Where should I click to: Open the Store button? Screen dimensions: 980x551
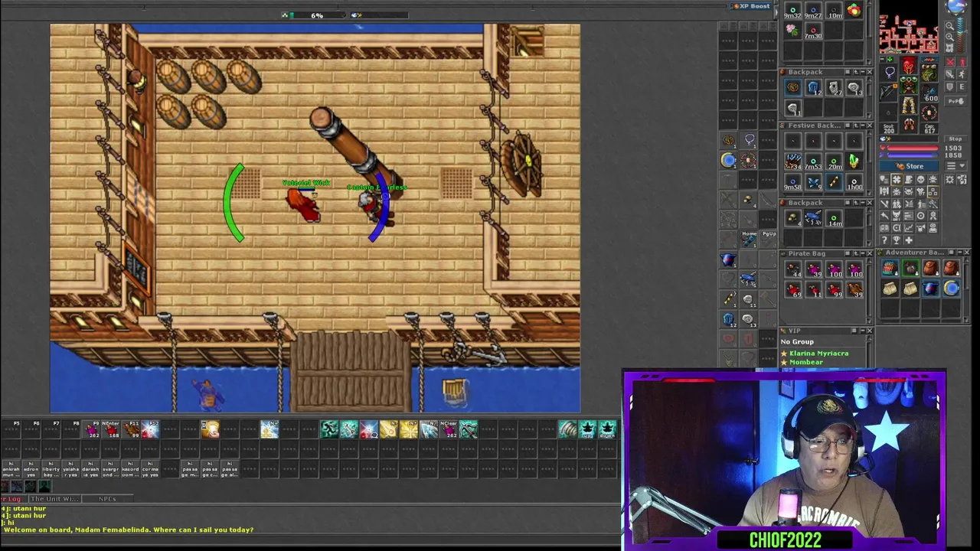coord(909,166)
